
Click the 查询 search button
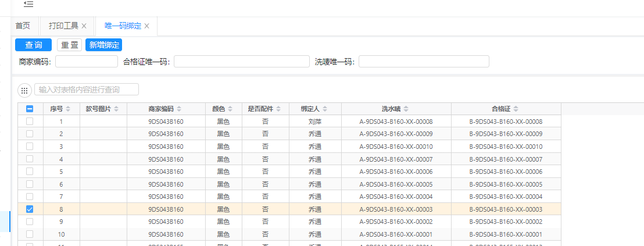[33, 45]
